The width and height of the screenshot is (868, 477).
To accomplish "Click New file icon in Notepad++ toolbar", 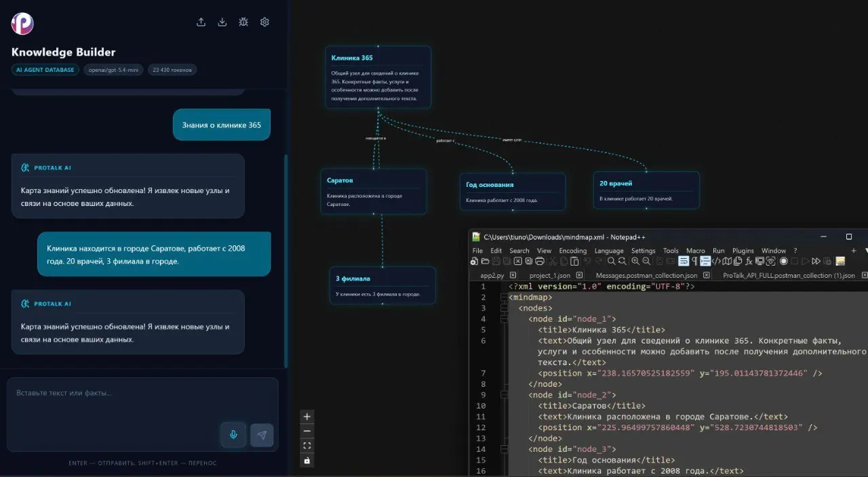I will pyautogui.click(x=474, y=261).
